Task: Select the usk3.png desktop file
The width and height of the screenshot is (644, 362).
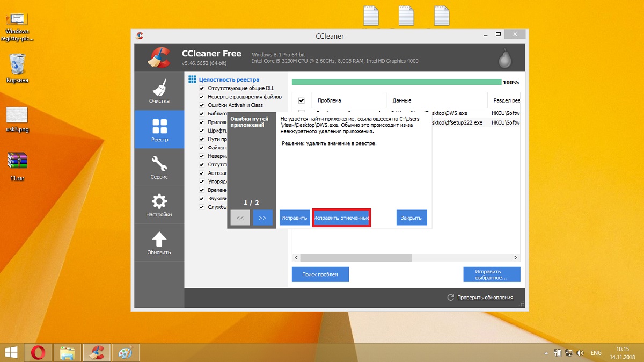Action: point(17,119)
